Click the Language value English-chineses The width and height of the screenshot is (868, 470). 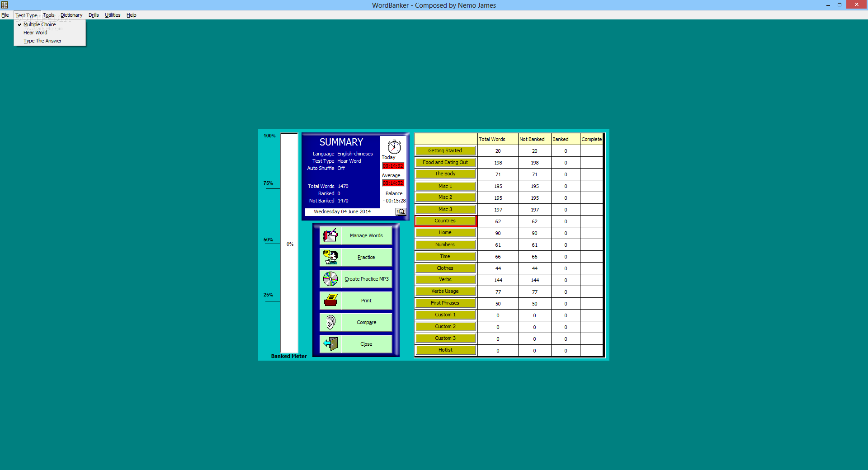(355, 154)
